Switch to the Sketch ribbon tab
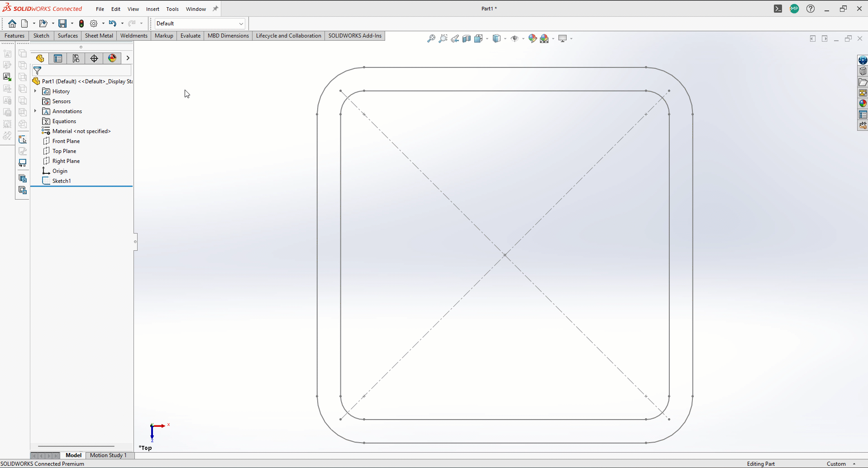 (x=41, y=36)
